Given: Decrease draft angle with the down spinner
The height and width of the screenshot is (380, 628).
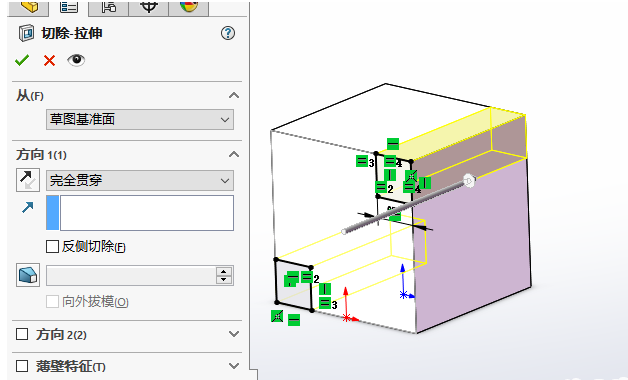Looking at the screenshot, I should pyautogui.click(x=224, y=280).
